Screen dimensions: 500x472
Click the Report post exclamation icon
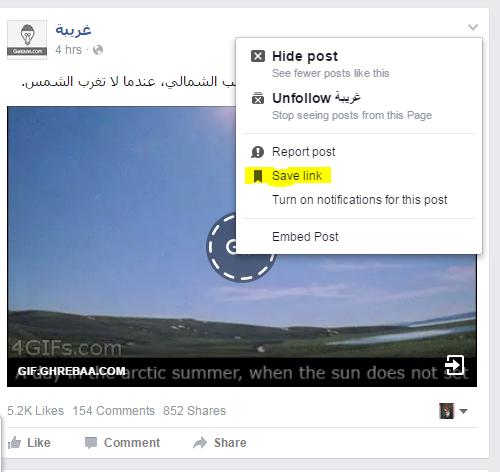(257, 152)
